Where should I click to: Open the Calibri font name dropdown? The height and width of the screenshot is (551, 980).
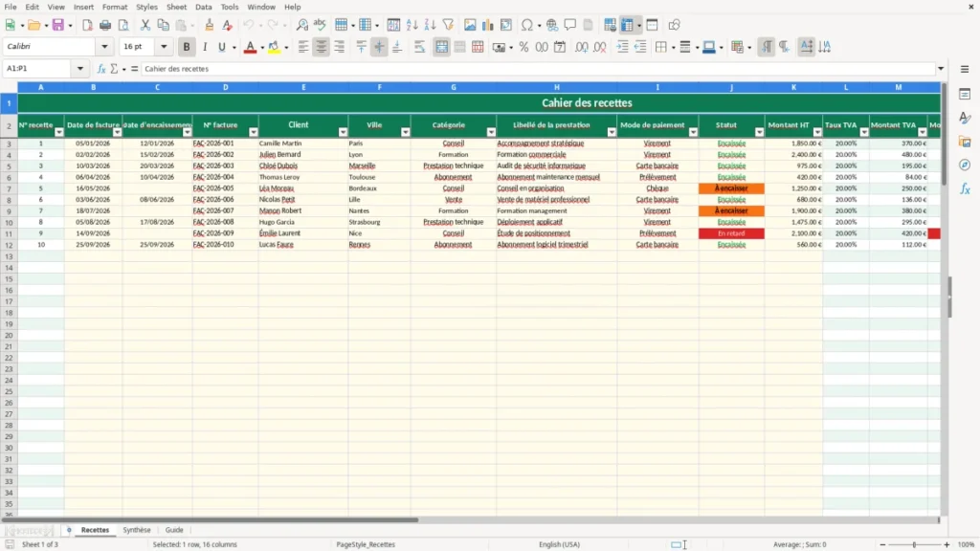click(x=104, y=47)
